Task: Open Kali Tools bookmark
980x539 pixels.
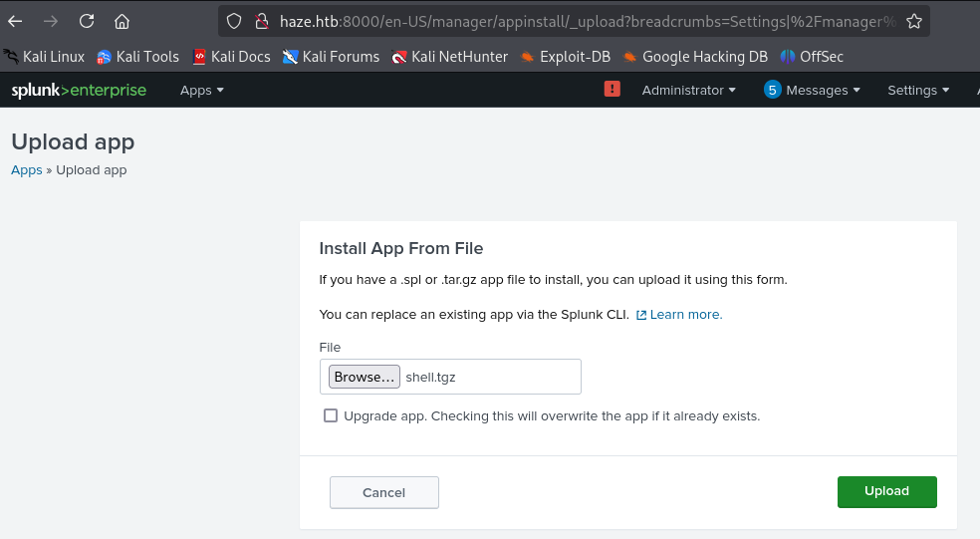Action: pos(137,57)
